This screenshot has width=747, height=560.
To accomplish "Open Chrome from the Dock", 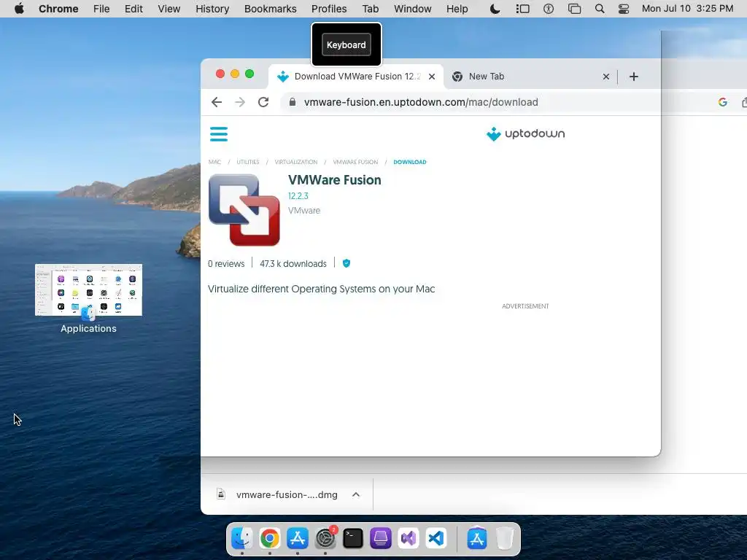I will [270, 539].
